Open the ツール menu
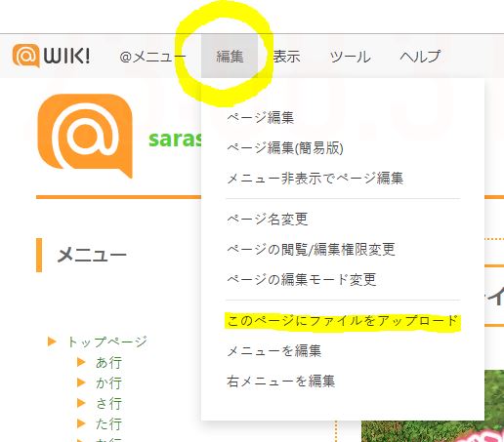Screen dimensions: 504x442 350,57
